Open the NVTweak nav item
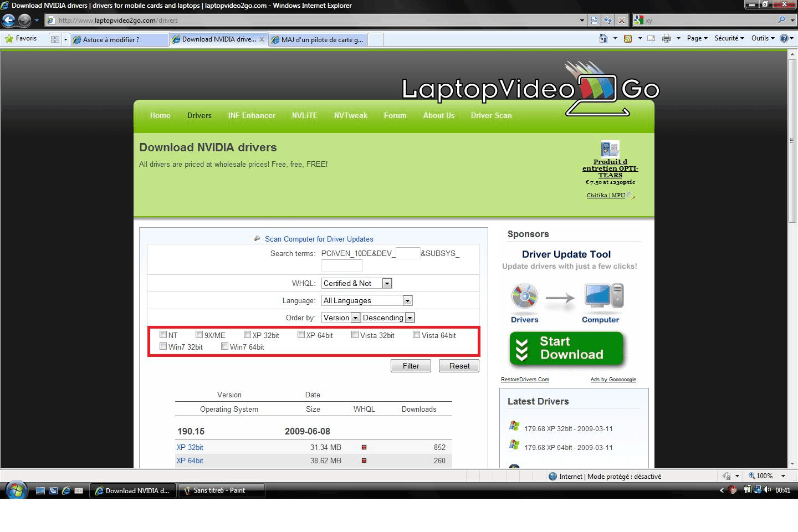This screenshot has width=798, height=532. pyautogui.click(x=351, y=115)
